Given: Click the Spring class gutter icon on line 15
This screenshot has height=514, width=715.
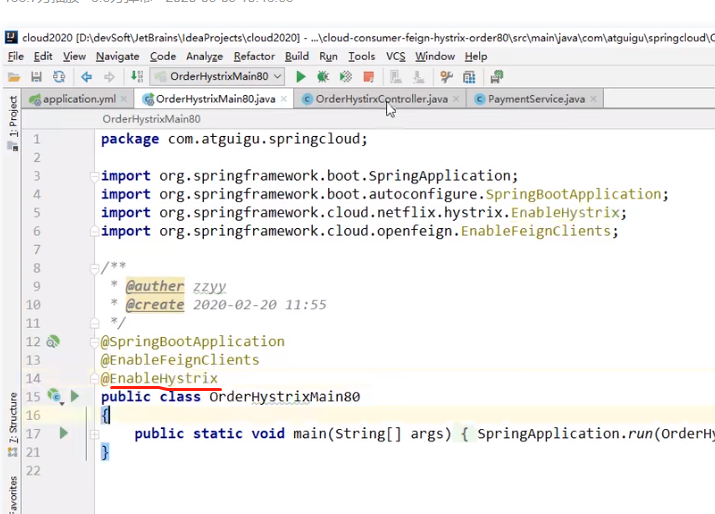Looking at the screenshot, I should (54, 396).
